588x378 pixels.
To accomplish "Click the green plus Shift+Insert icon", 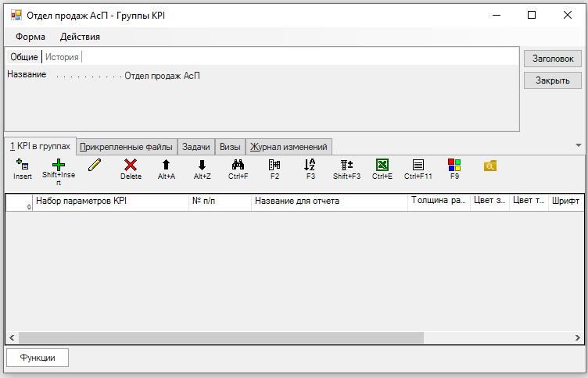I will (58, 165).
